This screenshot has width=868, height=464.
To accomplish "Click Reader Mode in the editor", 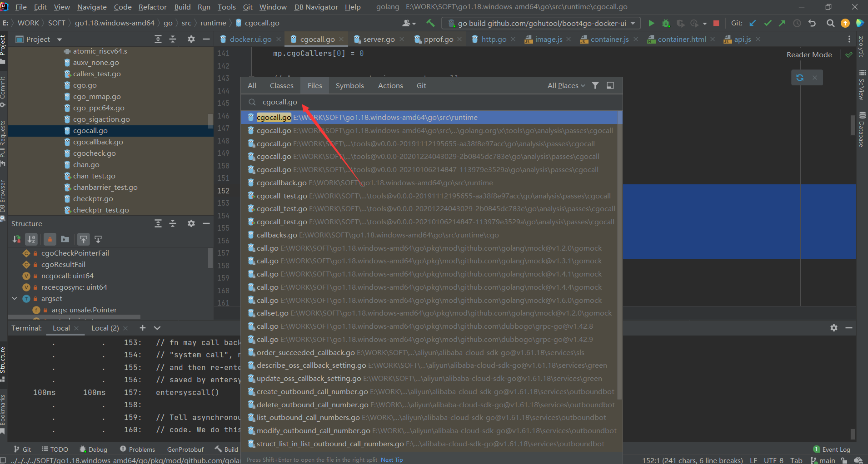I will click(809, 54).
